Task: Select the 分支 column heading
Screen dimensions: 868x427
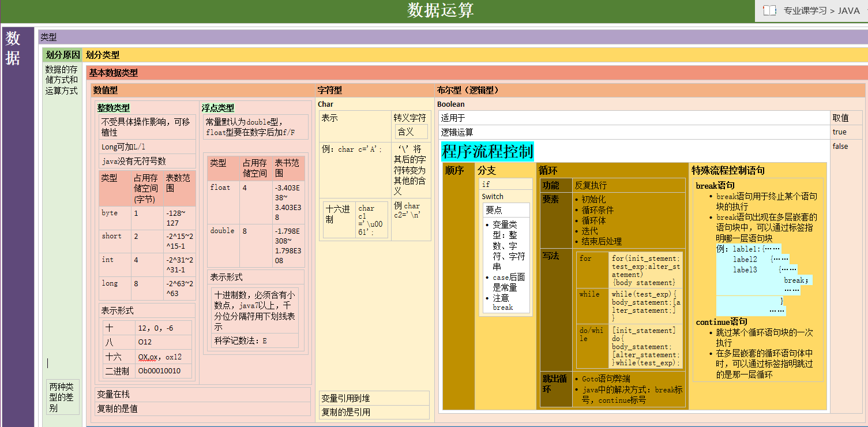Action: point(487,170)
